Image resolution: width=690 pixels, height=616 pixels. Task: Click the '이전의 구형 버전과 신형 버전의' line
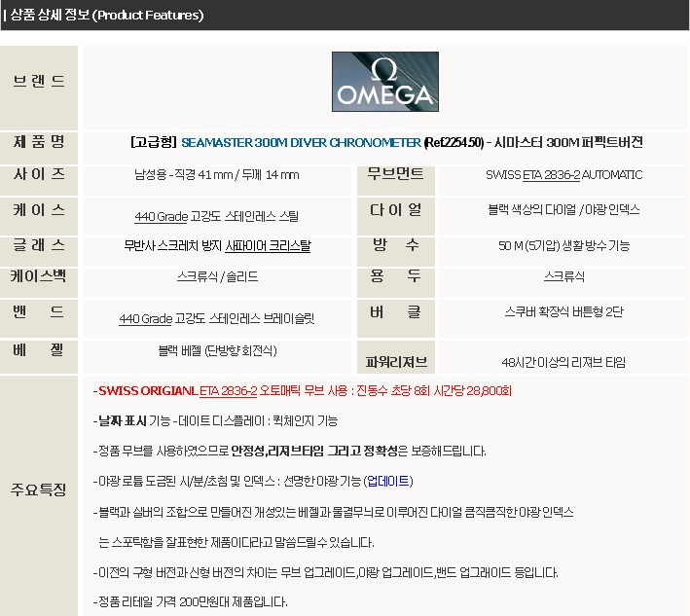point(326,572)
